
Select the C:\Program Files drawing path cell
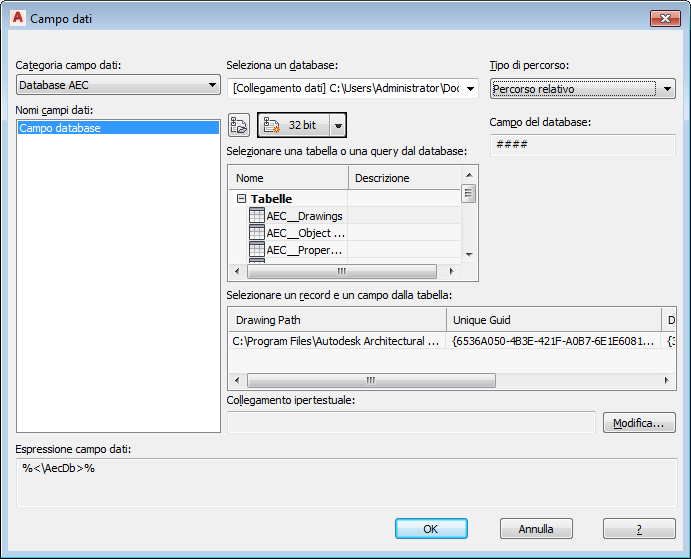click(x=337, y=341)
